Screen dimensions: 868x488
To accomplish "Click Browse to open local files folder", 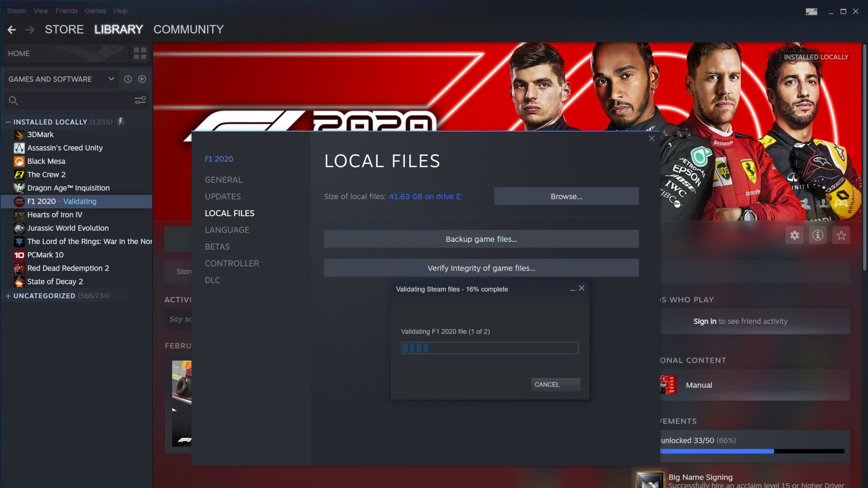I will (566, 196).
